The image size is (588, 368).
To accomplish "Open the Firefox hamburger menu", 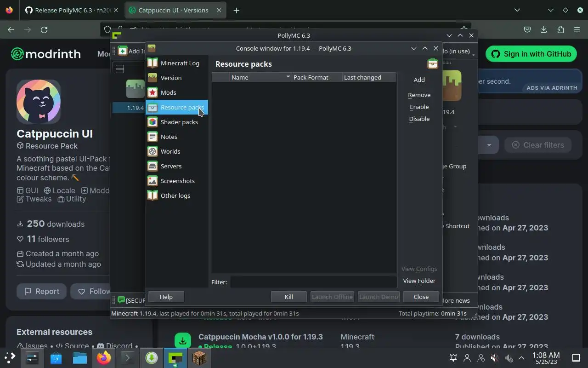I will click(x=577, y=29).
